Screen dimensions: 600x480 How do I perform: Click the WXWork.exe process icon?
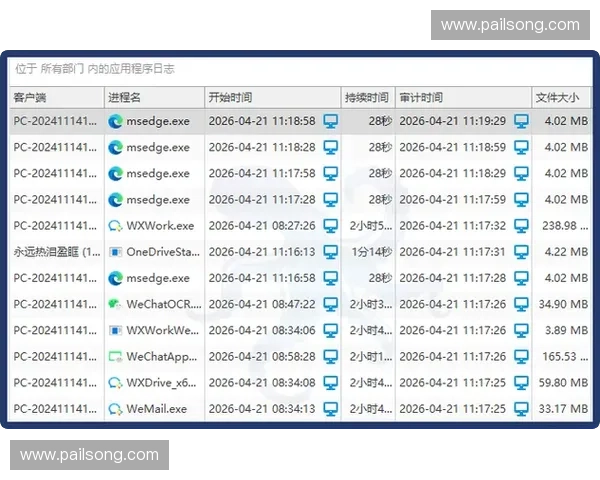(115, 226)
